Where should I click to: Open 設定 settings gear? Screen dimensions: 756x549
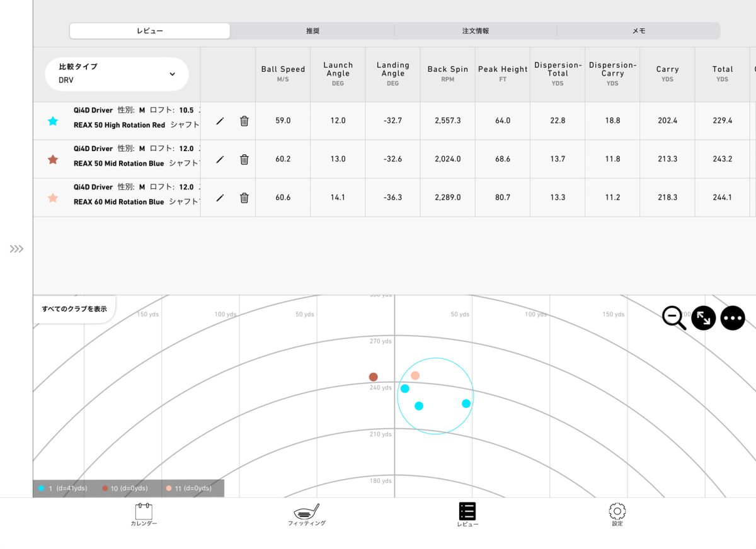[617, 514]
